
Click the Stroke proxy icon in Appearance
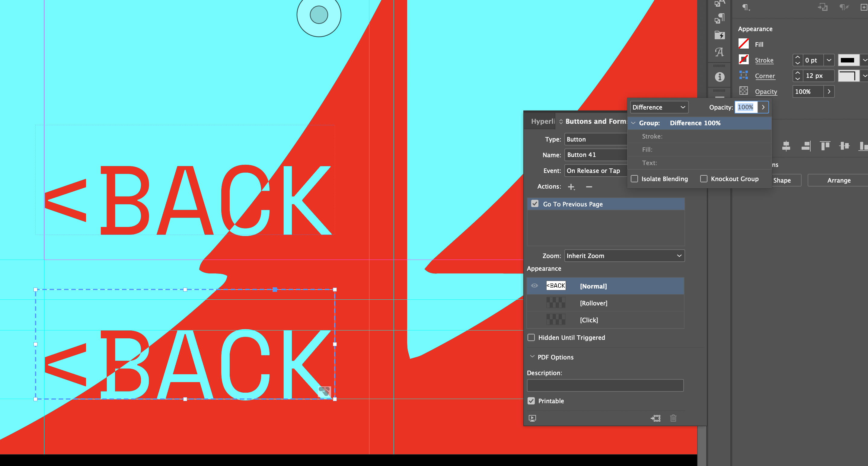click(744, 60)
